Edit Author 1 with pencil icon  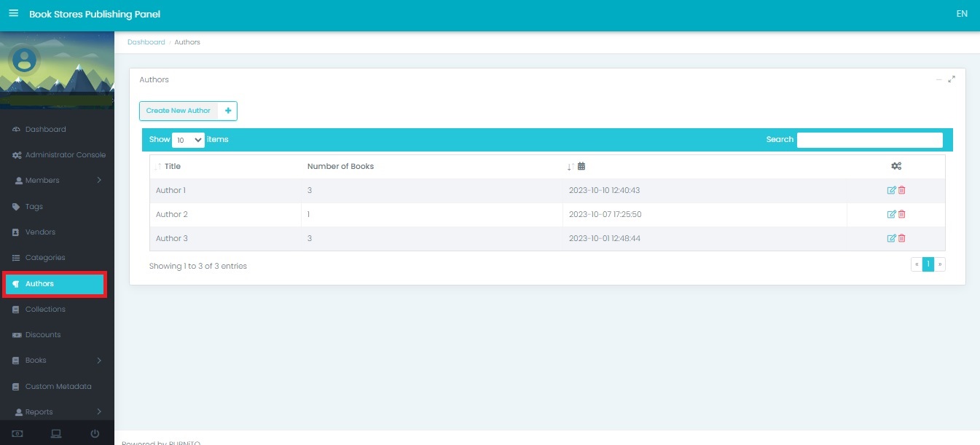pyautogui.click(x=891, y=190)
